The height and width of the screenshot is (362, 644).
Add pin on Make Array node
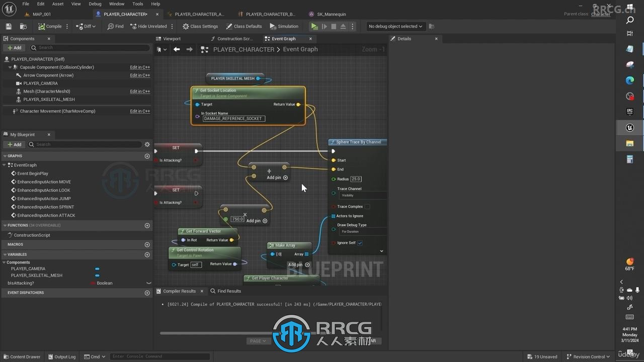pyautogui.click(x=299, y=264)
